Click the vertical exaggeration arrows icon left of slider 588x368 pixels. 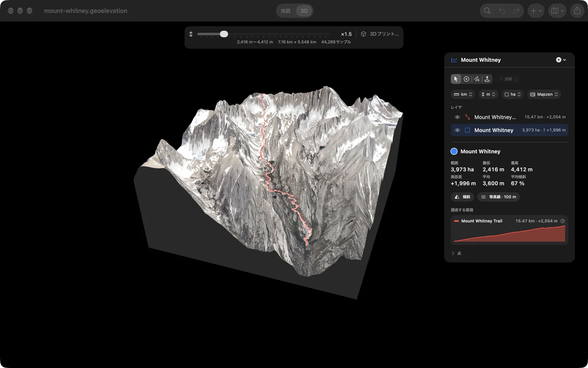[x=191, y=34]
